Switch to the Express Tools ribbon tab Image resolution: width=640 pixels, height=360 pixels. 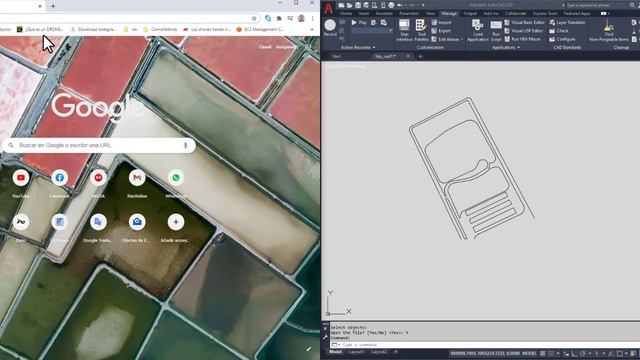coord(545,13)
